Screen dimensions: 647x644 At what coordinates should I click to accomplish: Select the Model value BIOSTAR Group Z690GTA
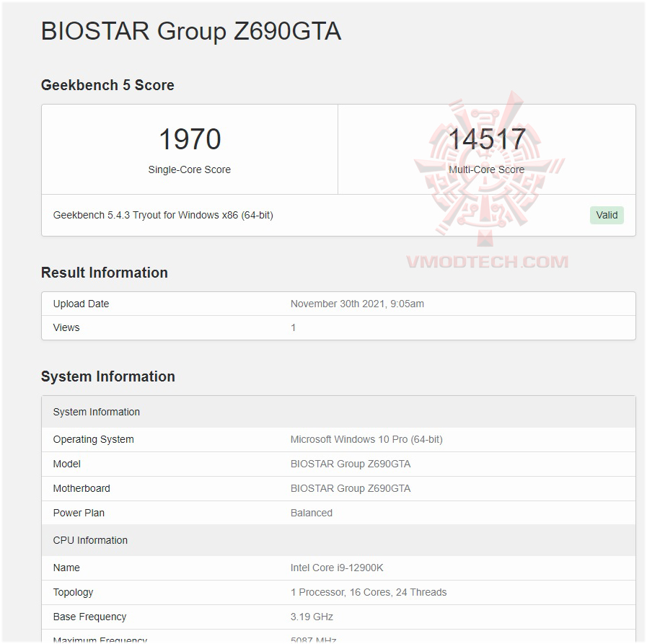pos(351,464)
